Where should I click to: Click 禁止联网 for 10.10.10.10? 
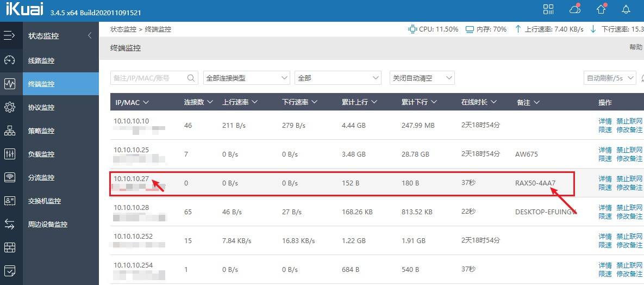pos(630,121)
